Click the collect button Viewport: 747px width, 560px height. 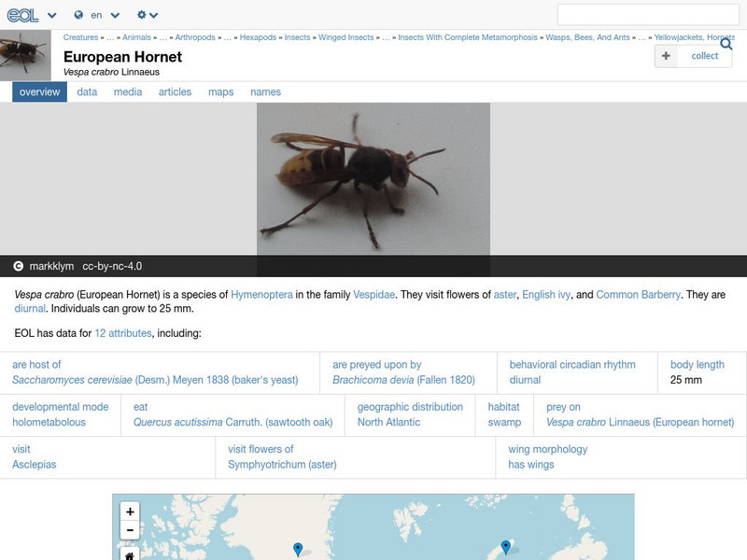(x=704, y=56)
